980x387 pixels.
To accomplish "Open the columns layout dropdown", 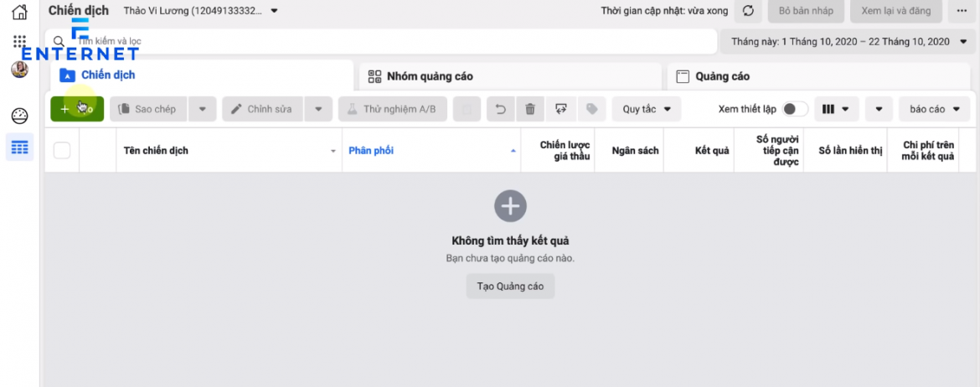I will pyautogui.click(x=836, y=109).
